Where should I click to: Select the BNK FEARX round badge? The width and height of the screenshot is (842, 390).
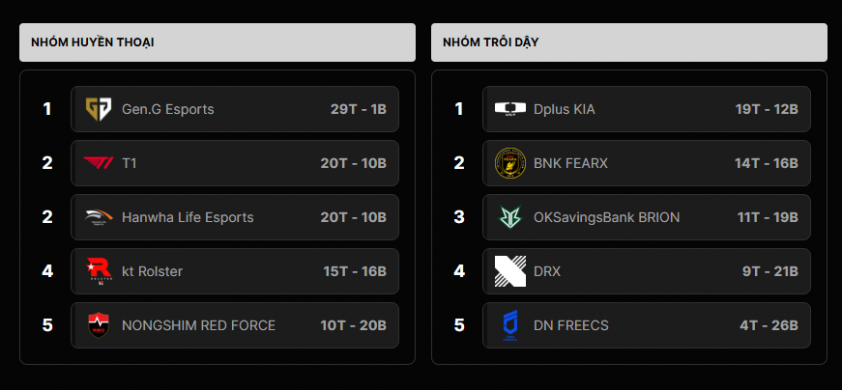pos(510,163)
